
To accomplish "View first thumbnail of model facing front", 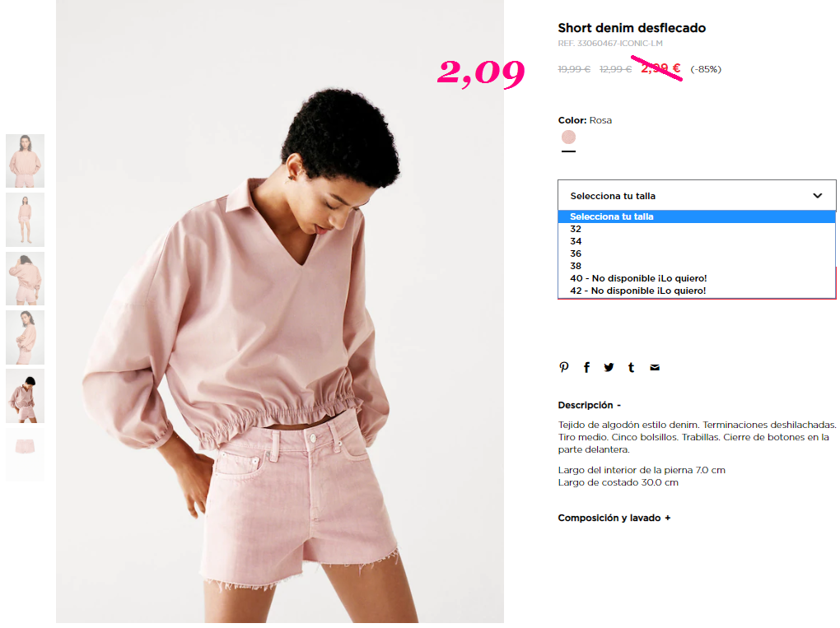I will (26, 161).
